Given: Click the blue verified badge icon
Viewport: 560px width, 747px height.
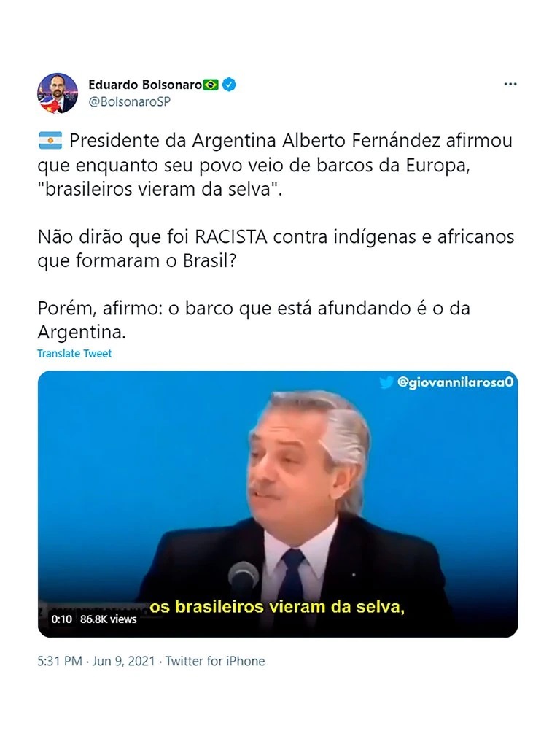Looking at the screenshot, I should click(x=229, y=85).
